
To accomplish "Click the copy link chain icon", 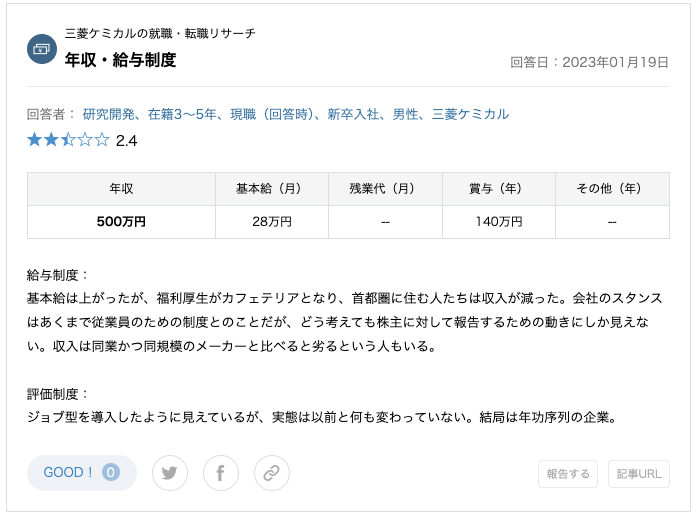I will pyautogui.click(x=272, y=473).
